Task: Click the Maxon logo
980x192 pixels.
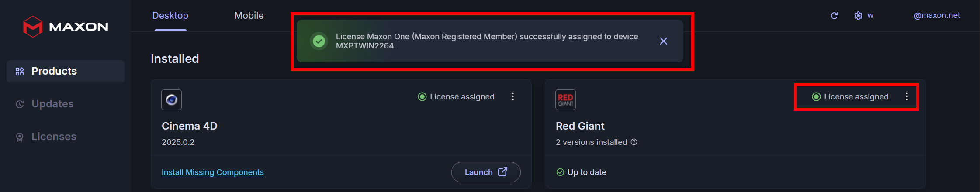Action: [x=66, y=27]
